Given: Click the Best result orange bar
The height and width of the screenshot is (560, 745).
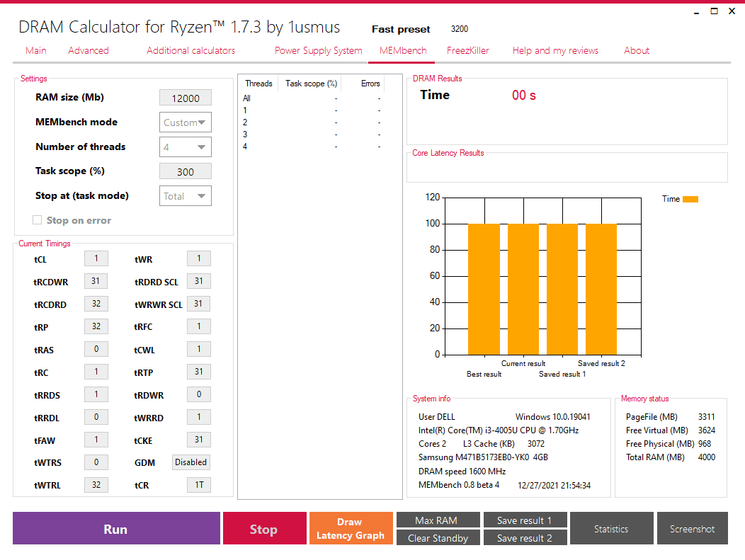Looking at the screenshot, I should coord(484,290).
